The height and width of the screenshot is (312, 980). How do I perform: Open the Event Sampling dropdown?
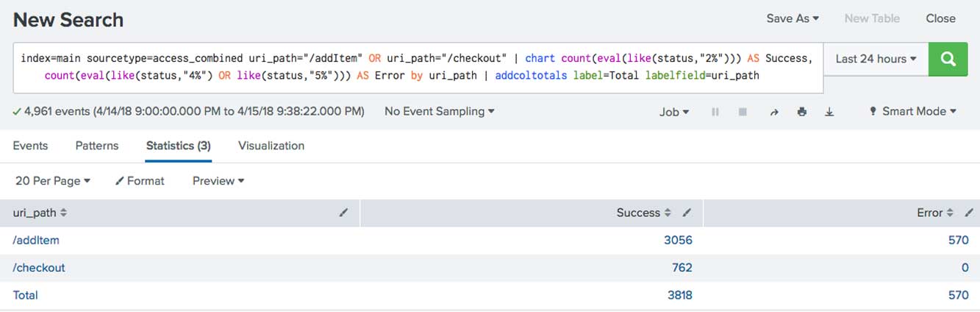[x=439, y=112]
